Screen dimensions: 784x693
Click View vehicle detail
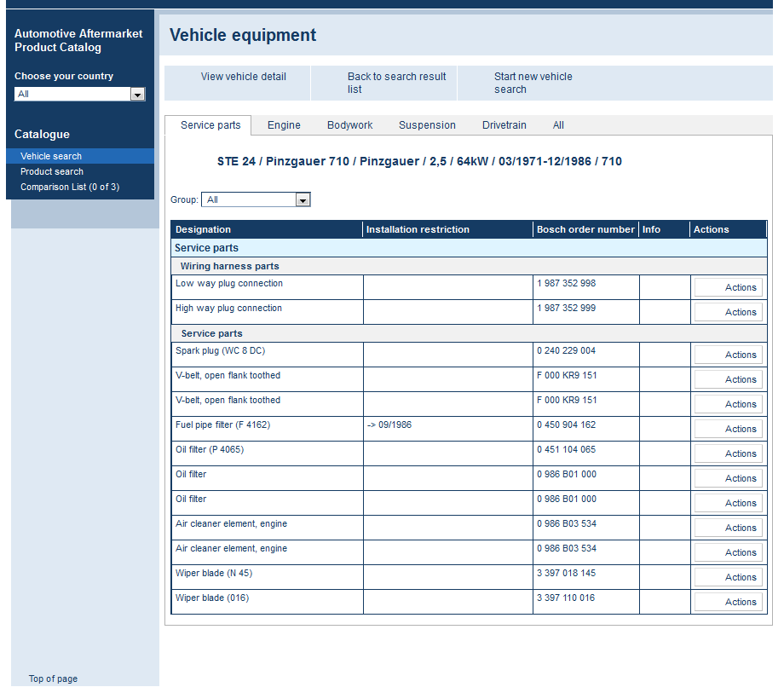pyautogui.click(x=244, y=76)
